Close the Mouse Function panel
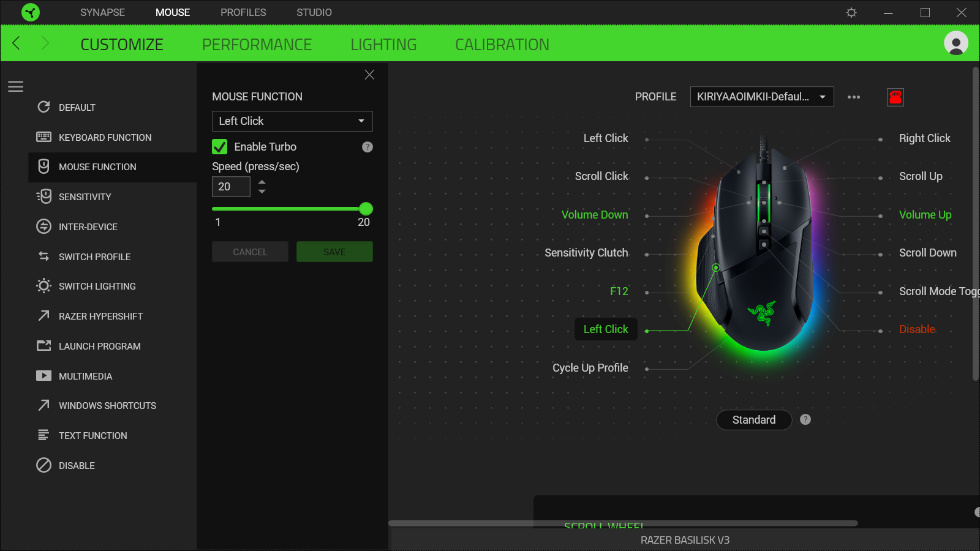The image size is (980, 551). click(369, 75)
